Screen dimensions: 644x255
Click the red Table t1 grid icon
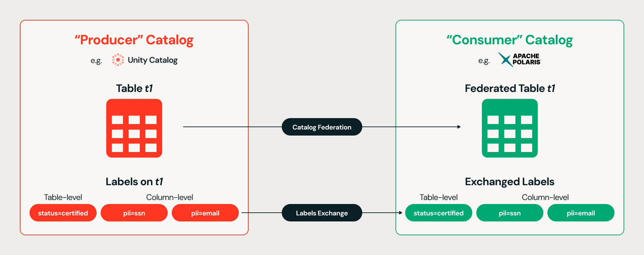tap(134, 128)
